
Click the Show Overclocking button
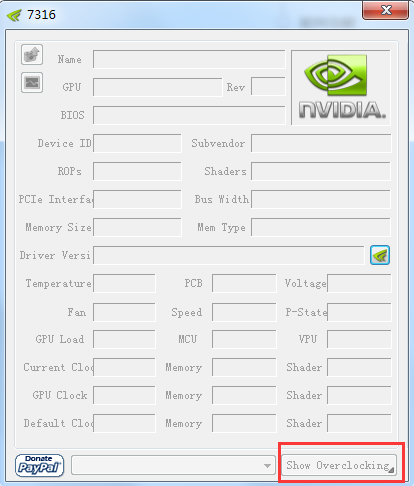pyautogui.click(x=339, y=465)
